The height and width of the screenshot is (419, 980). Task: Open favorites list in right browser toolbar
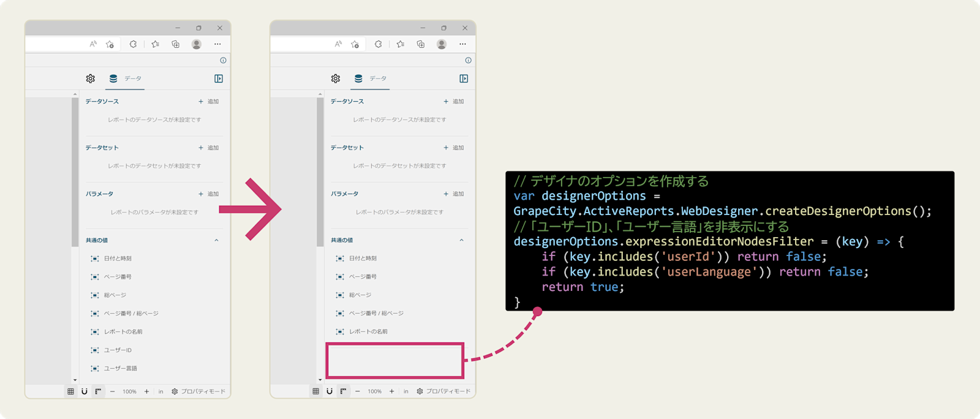tap(401, 44)
